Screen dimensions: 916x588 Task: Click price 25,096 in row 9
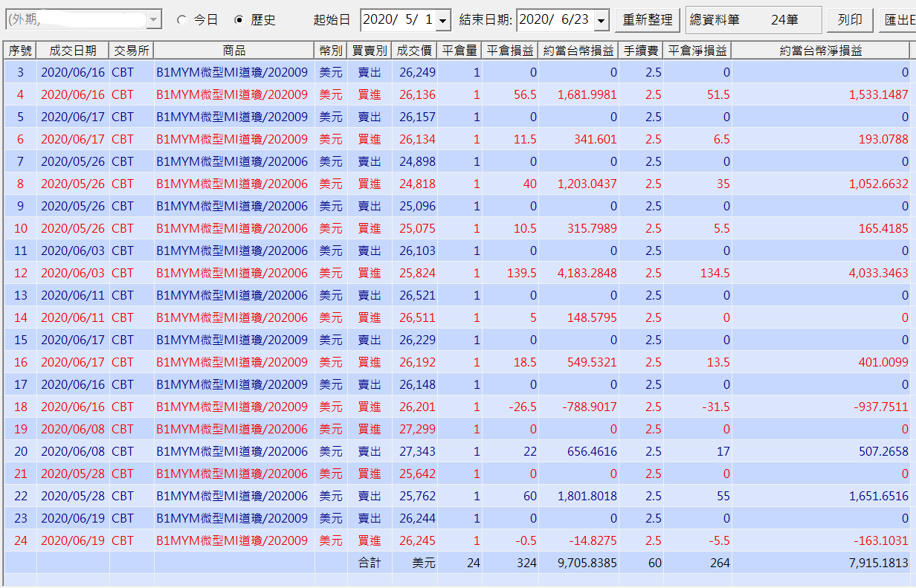point(417,206)
